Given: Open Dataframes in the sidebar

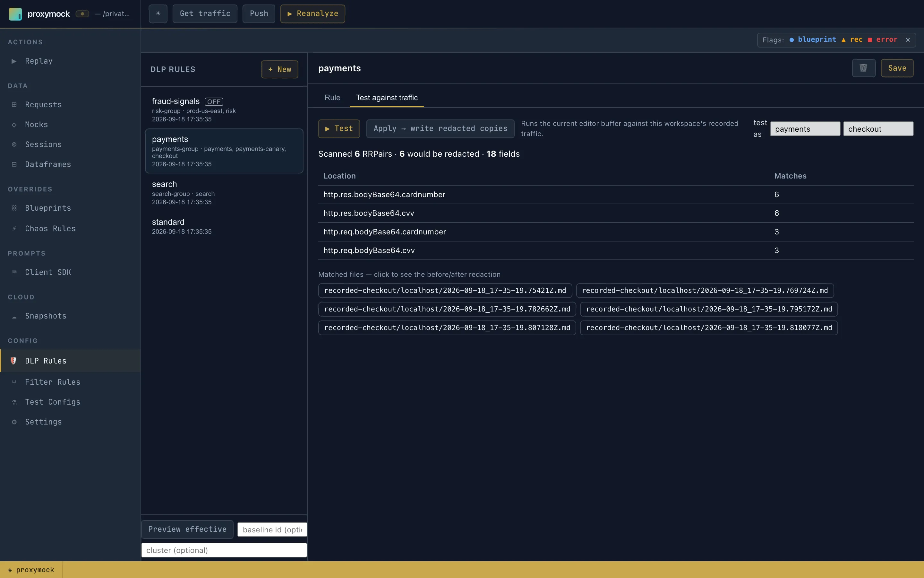Looking at the screenshot, I should click(48, 164).
